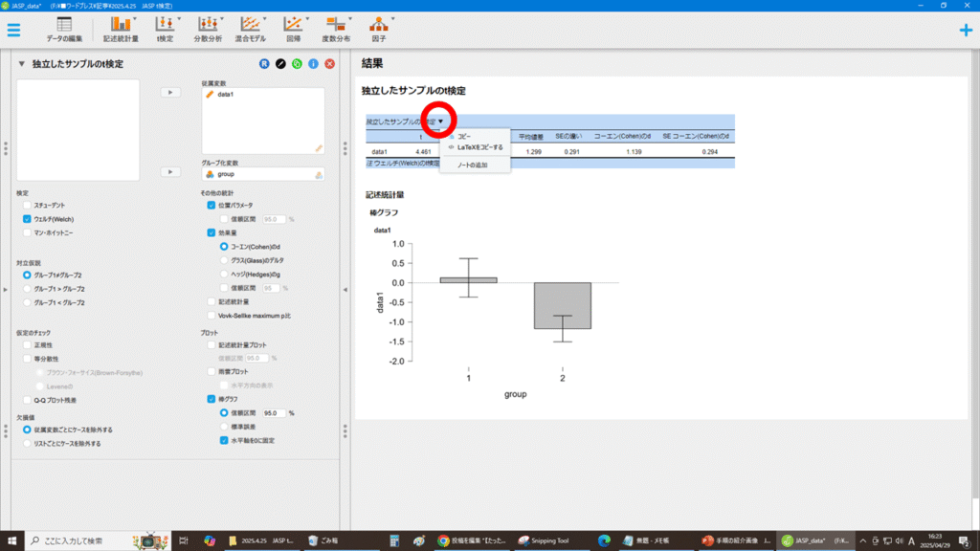Click the blue plus to add modules
This screenshot has height=551, width=980.
pyautogui.click(x=966, y=30)
